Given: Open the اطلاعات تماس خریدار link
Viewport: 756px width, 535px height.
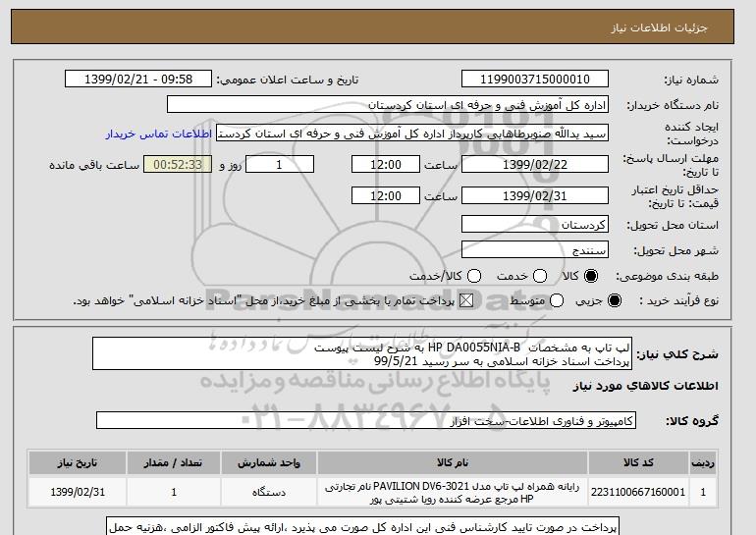Looking at the screenshot, I should (159, 134).
